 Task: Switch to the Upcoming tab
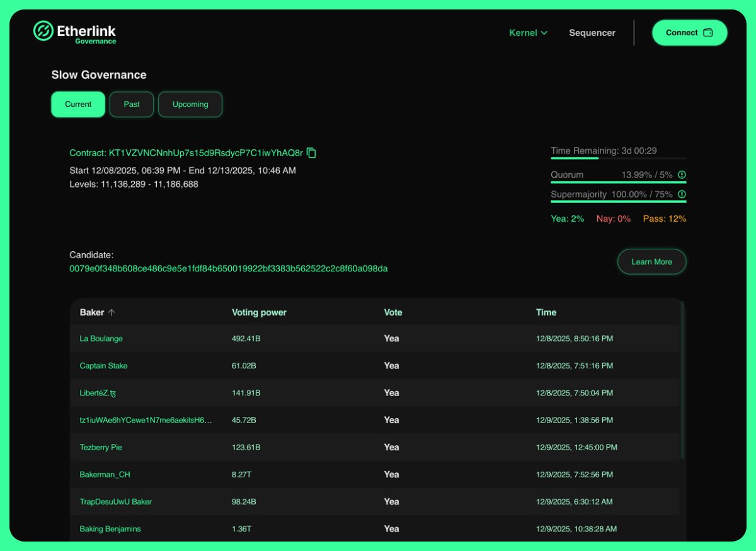coord(190,105)
